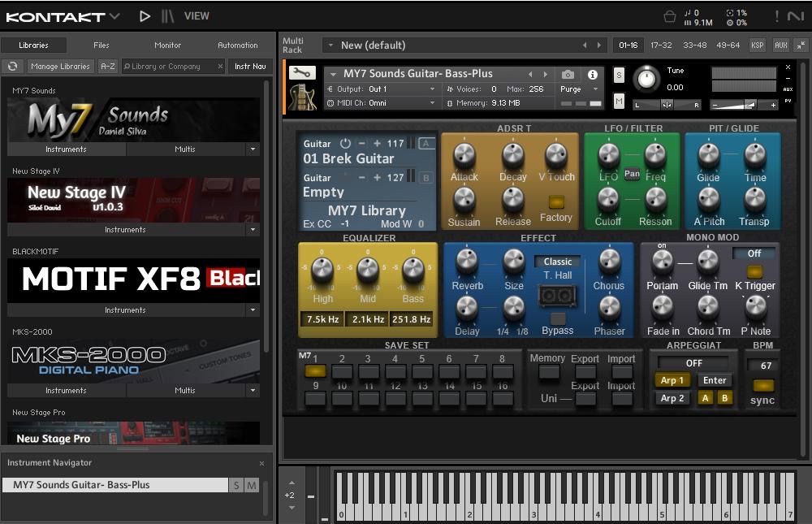Click the guitar instrument thumbnail

point(302,97)
